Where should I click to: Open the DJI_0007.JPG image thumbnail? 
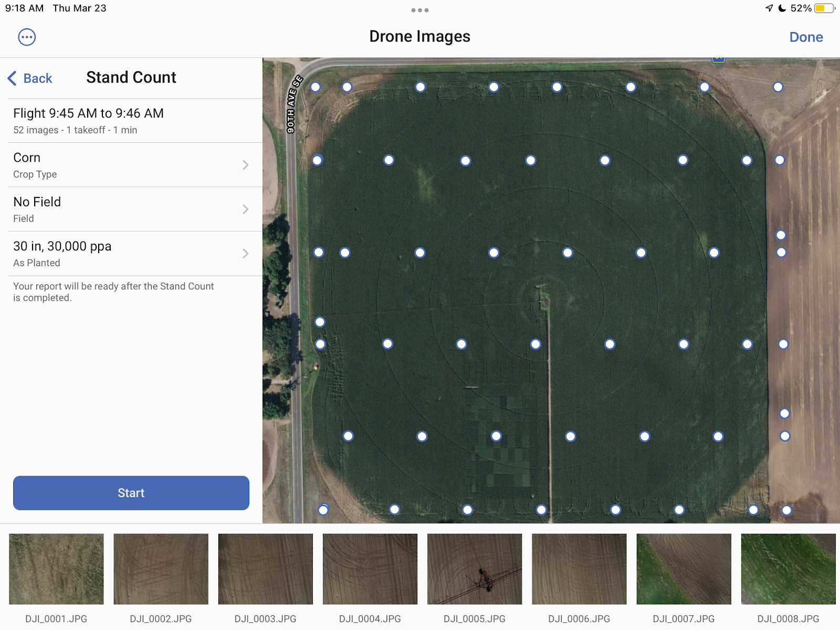click(x=684, y=569)
